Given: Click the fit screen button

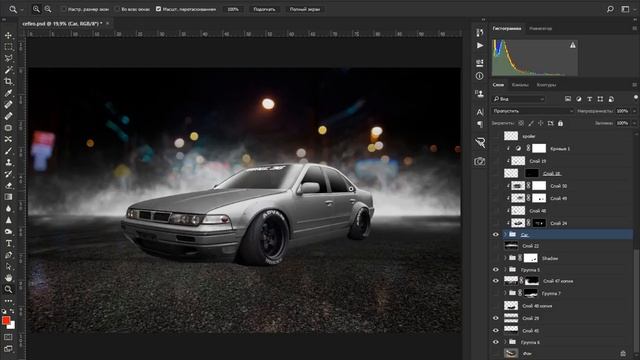Looking at the screenshot, I should pyautogui.click(x=264, y=9).
